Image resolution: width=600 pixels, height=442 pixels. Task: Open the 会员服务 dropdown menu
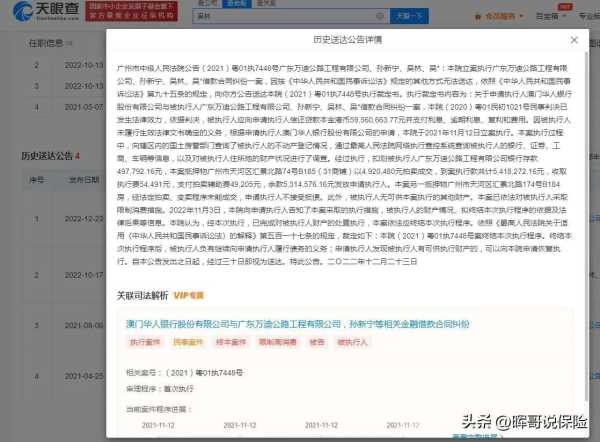tap(502, 16)
